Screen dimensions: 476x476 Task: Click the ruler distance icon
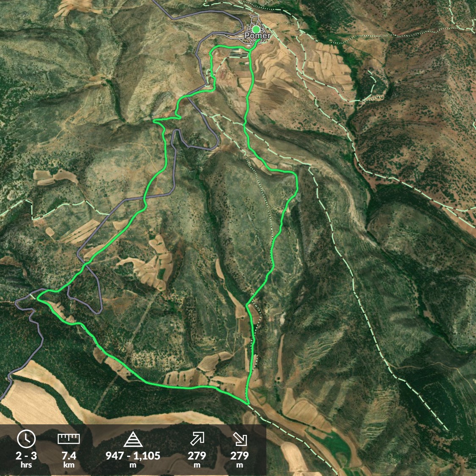69,439
